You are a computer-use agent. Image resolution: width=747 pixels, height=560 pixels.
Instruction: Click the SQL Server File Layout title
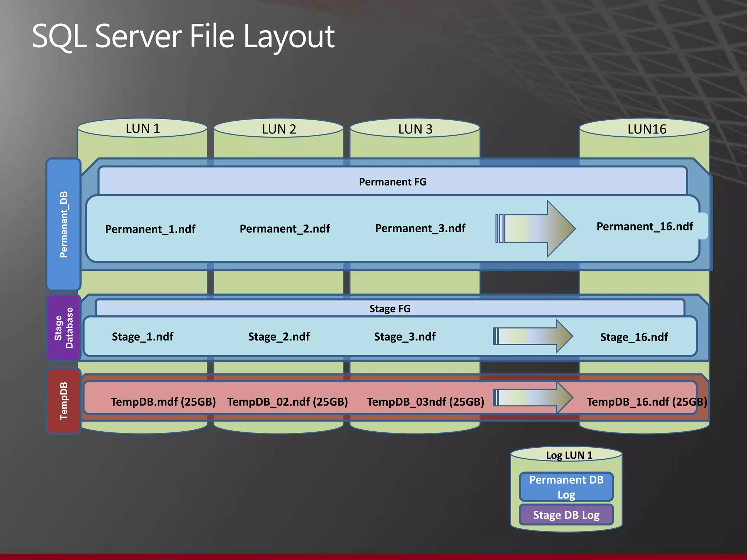[x=183, y=36]
